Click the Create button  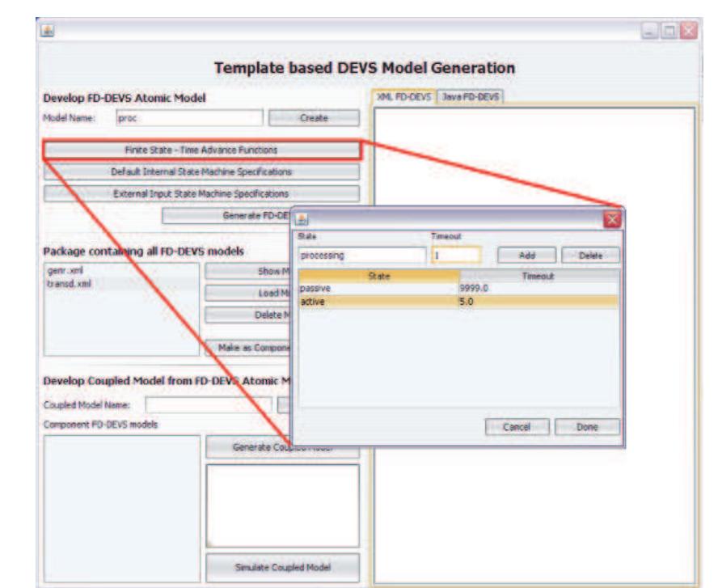[314, 118]
